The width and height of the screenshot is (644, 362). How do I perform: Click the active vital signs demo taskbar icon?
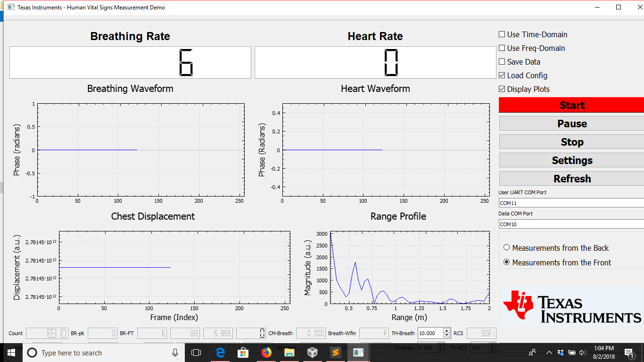(x=358, y=353)
